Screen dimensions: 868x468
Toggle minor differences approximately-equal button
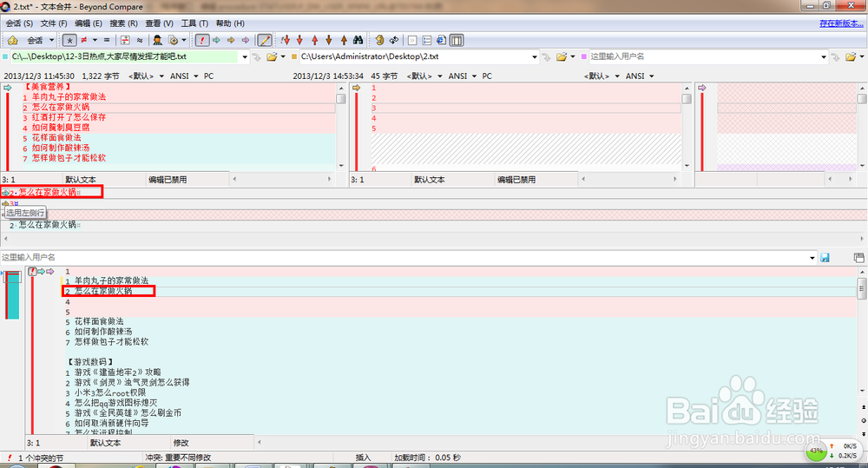click(140, 40)
